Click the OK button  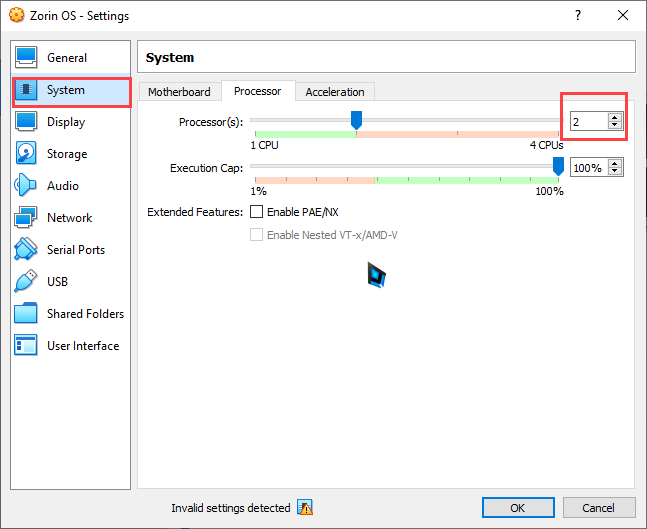click(x=518, y=508)
